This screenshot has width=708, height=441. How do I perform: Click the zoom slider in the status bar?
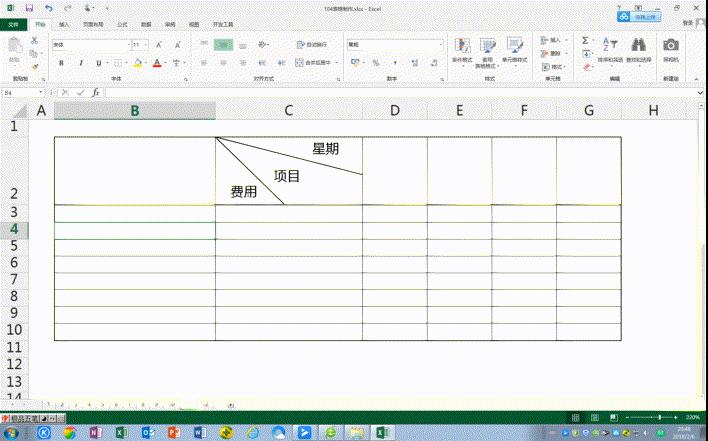point(660,418)
